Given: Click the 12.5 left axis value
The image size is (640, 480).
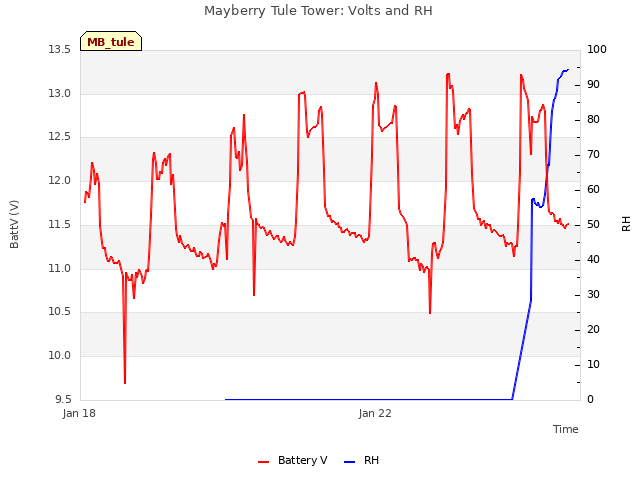Looking at the screenshot, I should pos(60,137).
